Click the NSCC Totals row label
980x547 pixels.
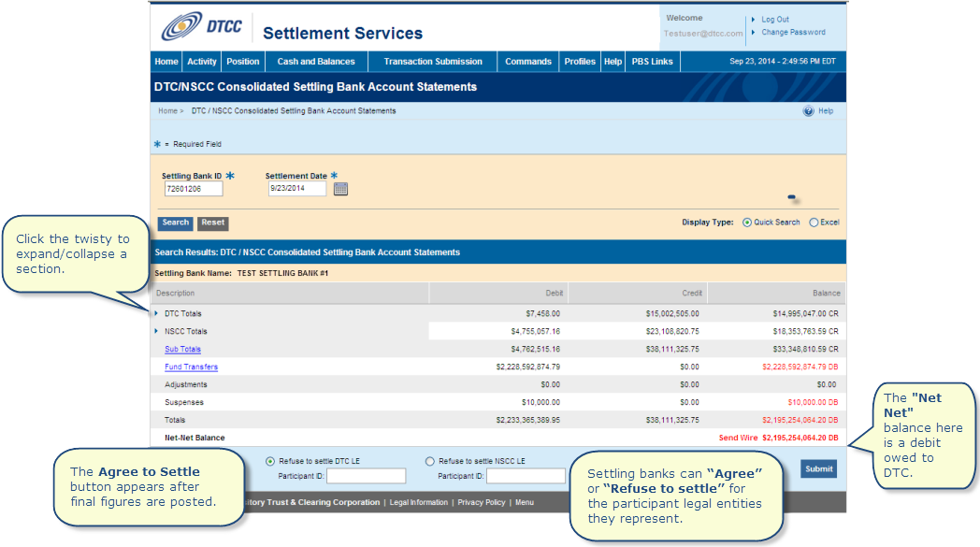pyautogui.click(x=186, y=331)
